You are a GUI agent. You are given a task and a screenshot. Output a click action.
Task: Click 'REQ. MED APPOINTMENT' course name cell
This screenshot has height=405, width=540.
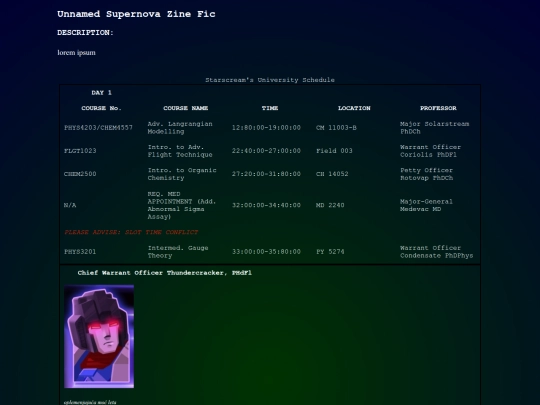(x=182, y=205)
